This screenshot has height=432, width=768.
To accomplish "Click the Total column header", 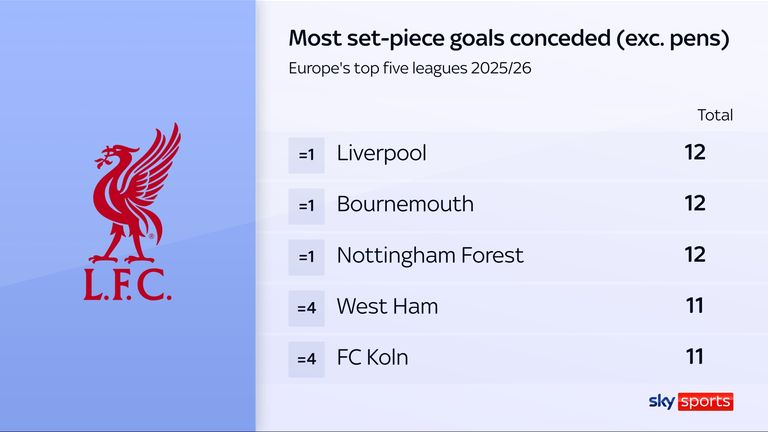I will [x=715, y=115].
